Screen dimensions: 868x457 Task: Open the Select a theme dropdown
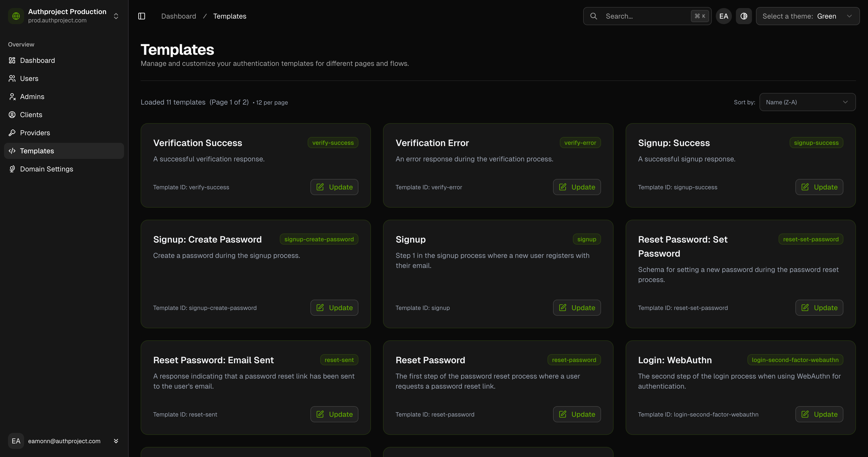pyautogui.click(x=807, y=16)
